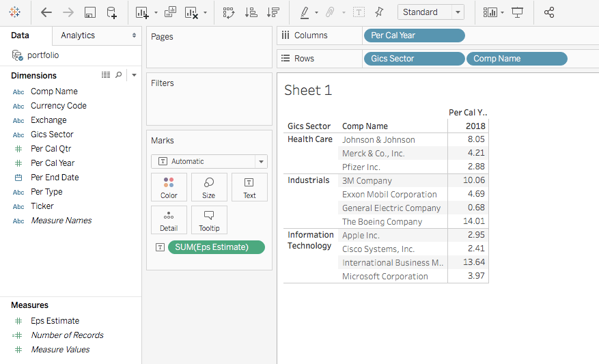Expand the Dimensions header dropdown arrow
This screenshot has width=599, height=364.
(x=134, y=75)
